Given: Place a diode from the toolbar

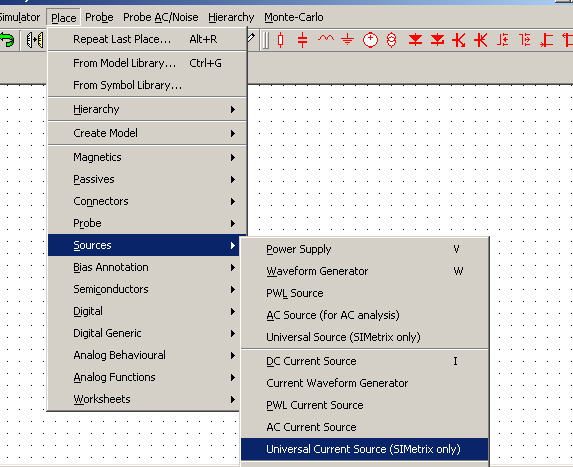Looking at the screenshot, I should (415, 40).
